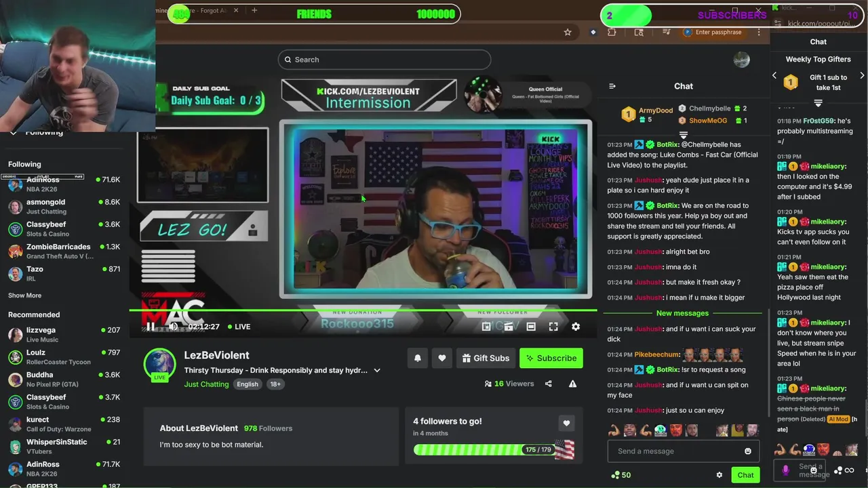Open browser three-dot menu
Viewport: 868px width, 488px height.
[x=759, y=32]
